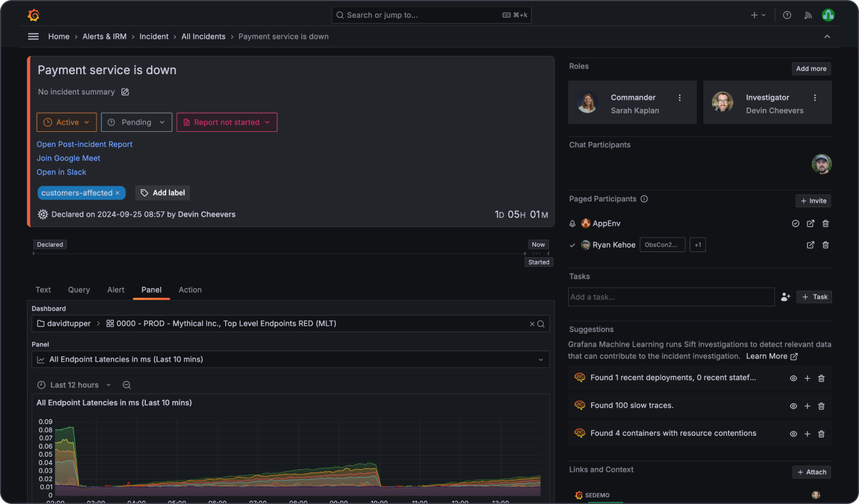The height and width of the screenshot is (504, 859).
Task: Click the bell icon beside AppEnv
Action: point(572,223)
